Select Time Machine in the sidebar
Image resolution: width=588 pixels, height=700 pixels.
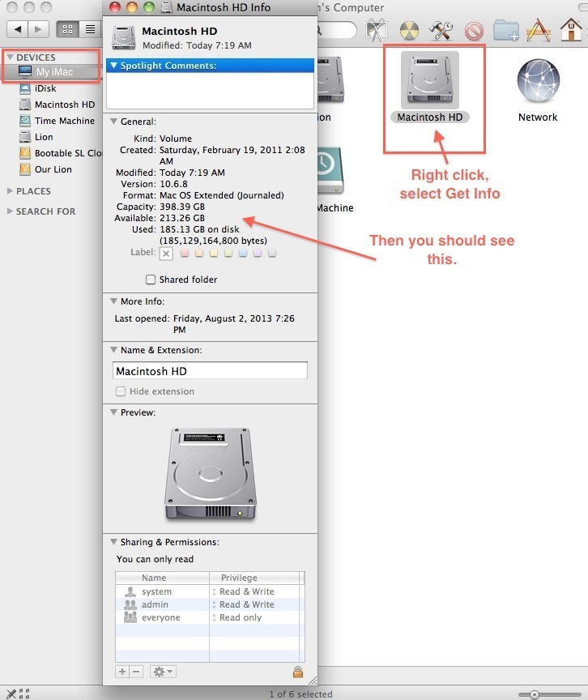[x=58, y=121]
